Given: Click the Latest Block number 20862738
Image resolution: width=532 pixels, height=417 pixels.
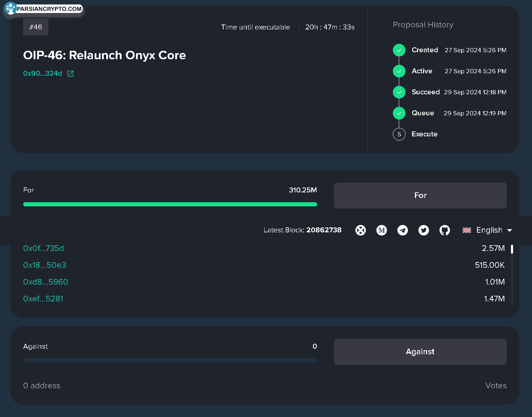Looking at the screenshot, I should (x=324, y=230).
